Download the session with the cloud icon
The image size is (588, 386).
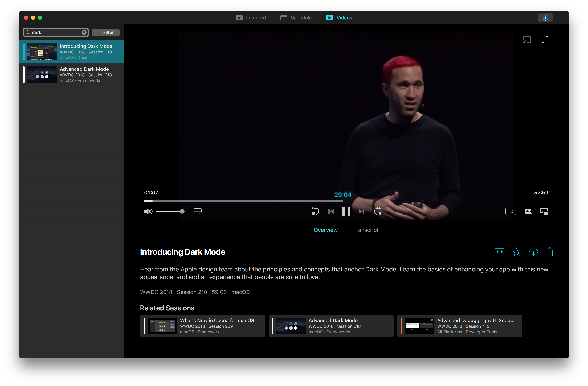click(x=533, y=252)
